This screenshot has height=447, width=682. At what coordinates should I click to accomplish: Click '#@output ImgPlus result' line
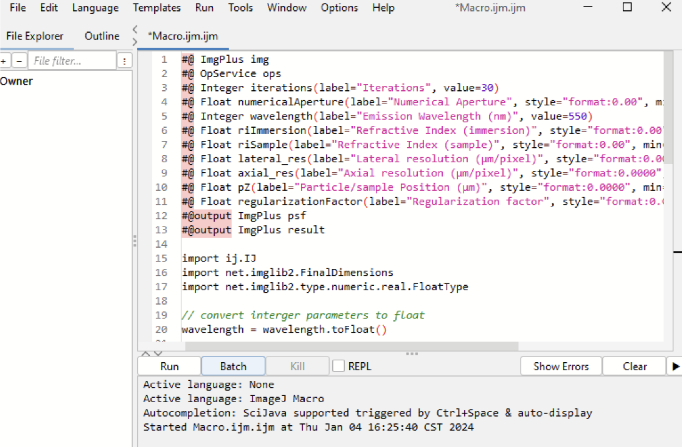tap(253, 230)
